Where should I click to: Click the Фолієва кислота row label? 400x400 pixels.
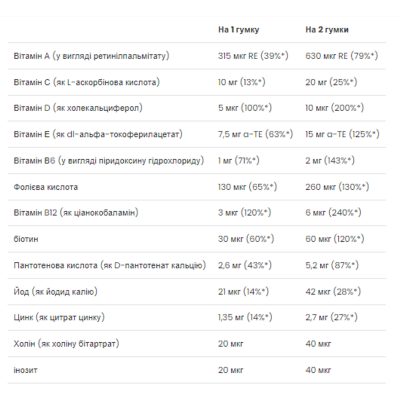(46, 187)
